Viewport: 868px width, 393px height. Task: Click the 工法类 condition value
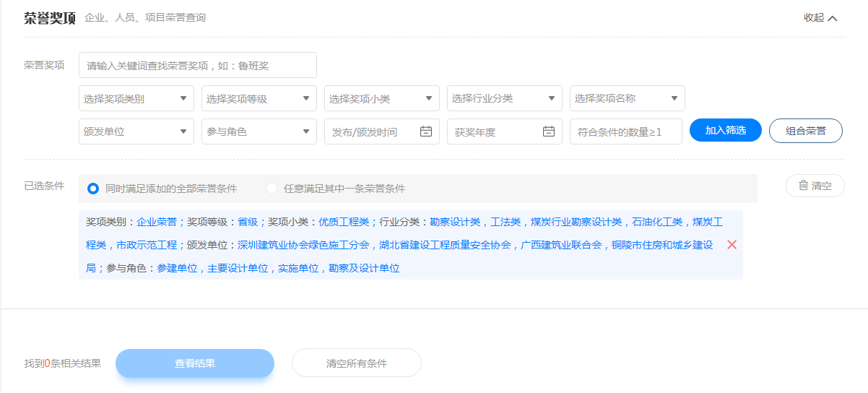point(505,222)
